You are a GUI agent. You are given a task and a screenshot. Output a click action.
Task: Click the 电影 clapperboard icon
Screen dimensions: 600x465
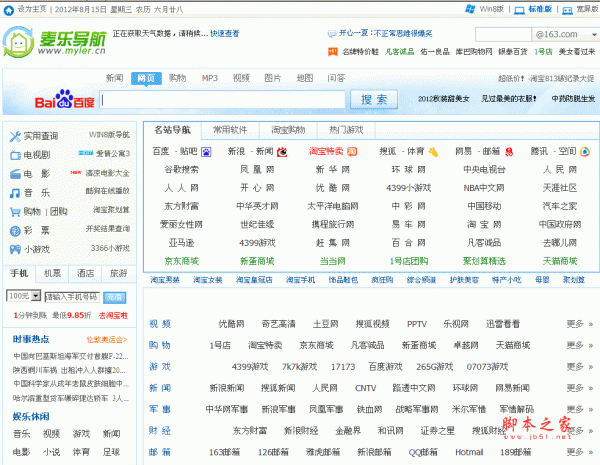coord(15,174)
